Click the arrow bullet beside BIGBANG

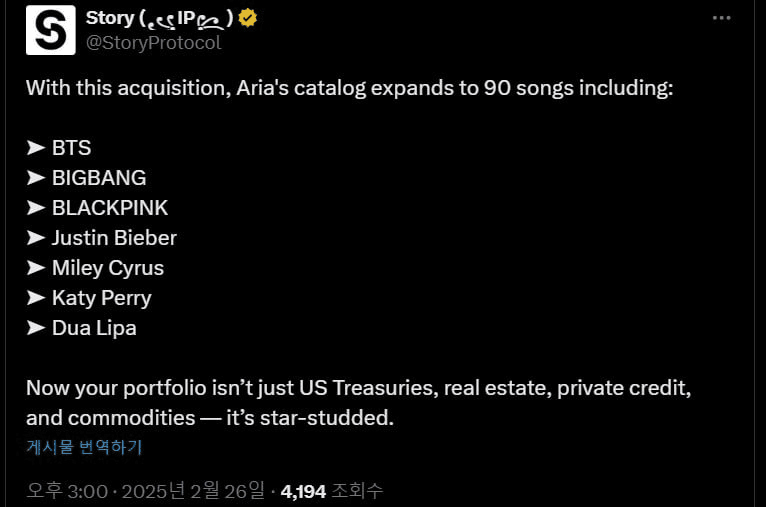(36, 178)
